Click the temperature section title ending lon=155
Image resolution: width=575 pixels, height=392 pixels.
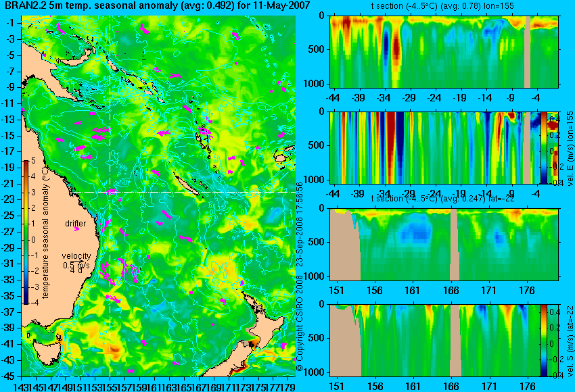click(442, 6)
